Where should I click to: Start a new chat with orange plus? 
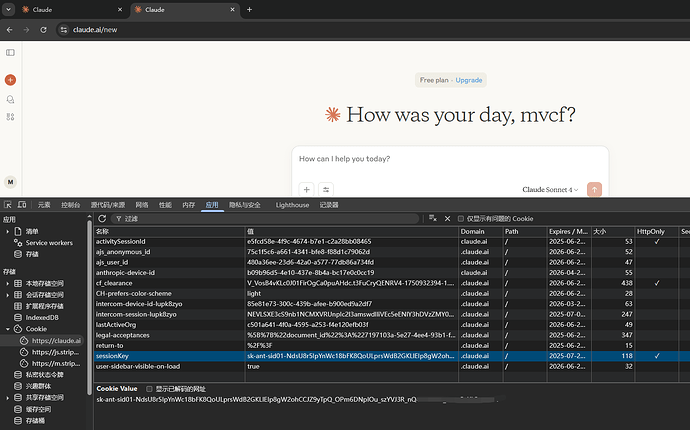11,80
